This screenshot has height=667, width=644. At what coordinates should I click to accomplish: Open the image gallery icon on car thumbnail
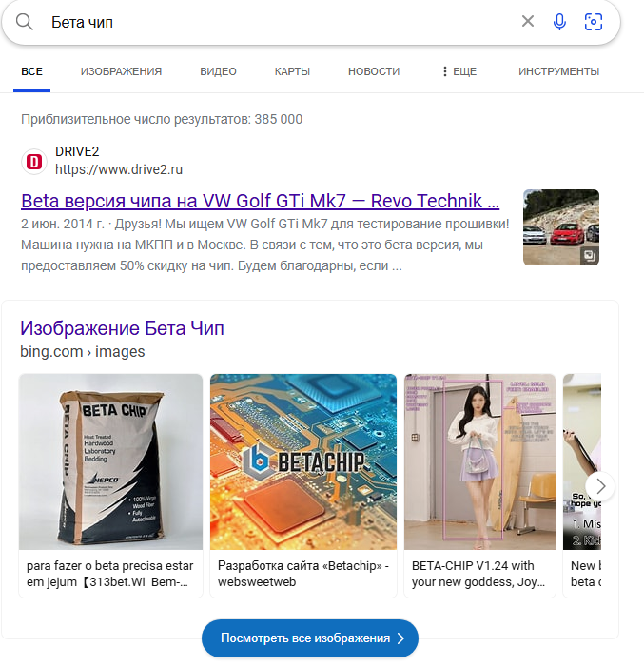590,256
